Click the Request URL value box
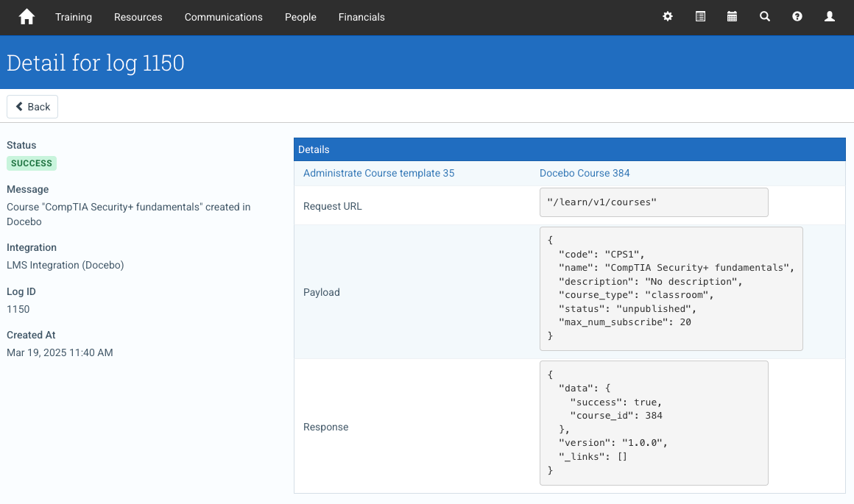Viewport: 854px width, 504px height. click(654, 202)
